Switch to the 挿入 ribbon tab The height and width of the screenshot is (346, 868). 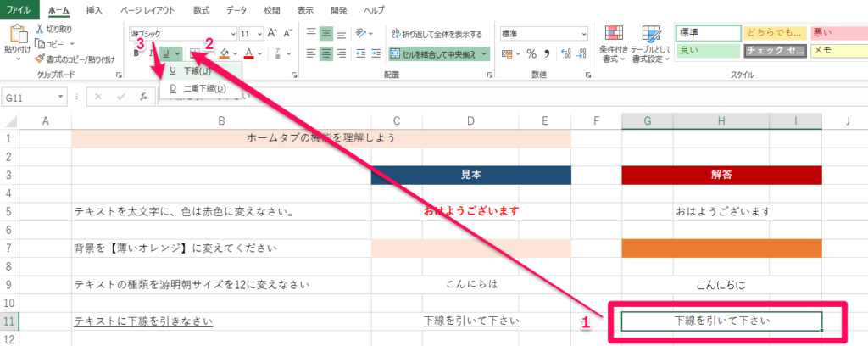[94, 9]
